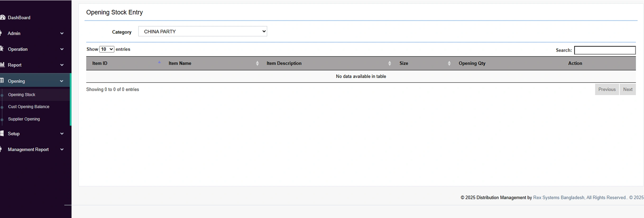Click sort arrows on Item Name column
Screen dimensions: 644x218
point(257,63)
